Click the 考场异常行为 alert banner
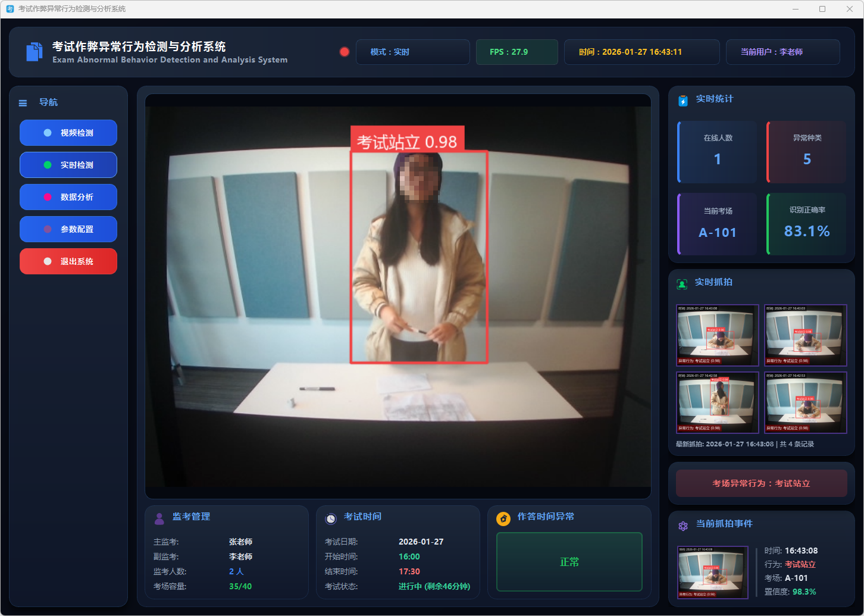This screenshot has width=864, height=616. coord(761,483)
